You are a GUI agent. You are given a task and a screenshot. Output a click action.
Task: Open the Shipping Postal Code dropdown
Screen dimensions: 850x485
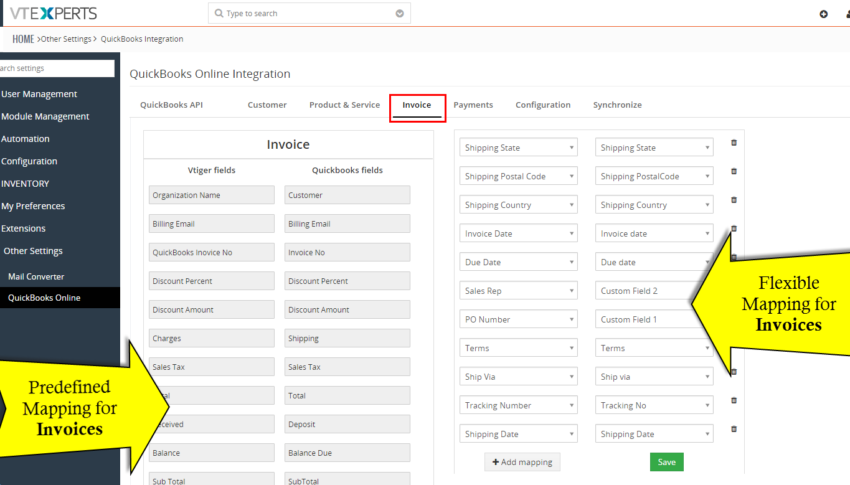[x=518, y=176]
